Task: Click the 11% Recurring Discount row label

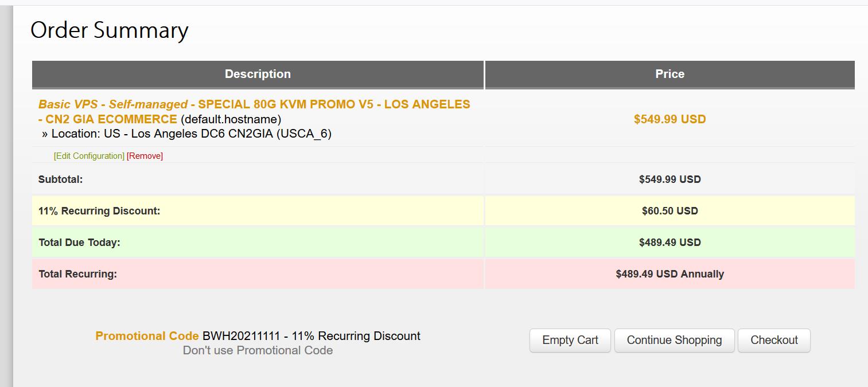Action: point(99,211)
